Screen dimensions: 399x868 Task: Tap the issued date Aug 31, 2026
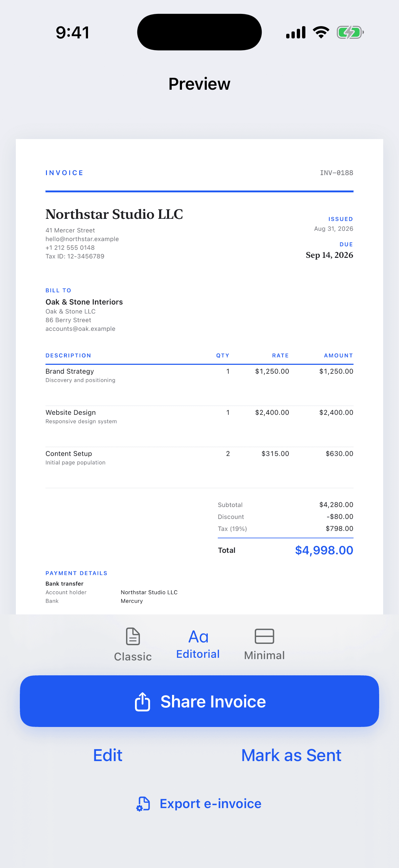(x=334, y=229)
